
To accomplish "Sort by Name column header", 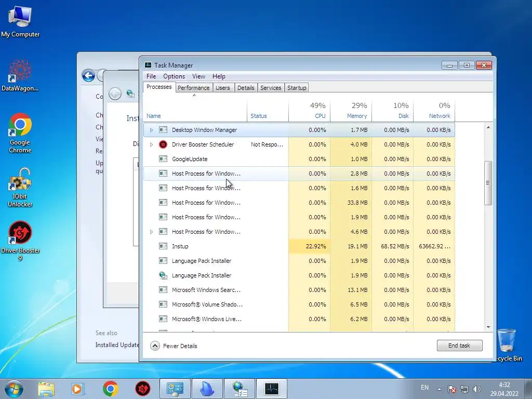I will [195, 110].
